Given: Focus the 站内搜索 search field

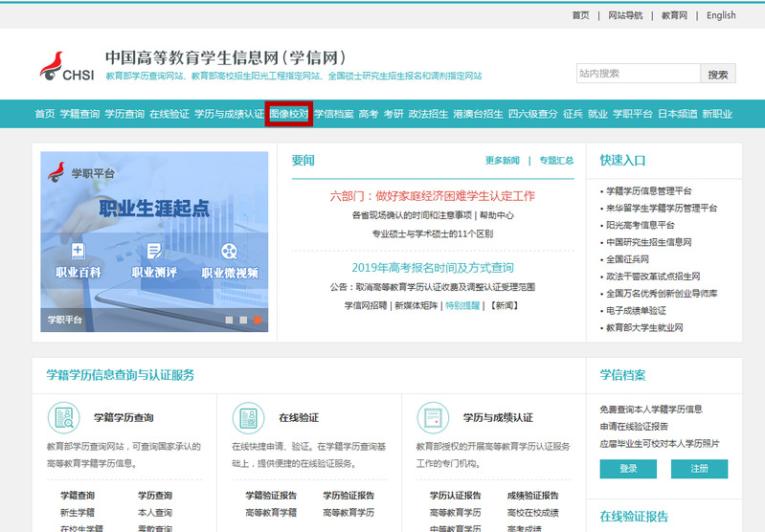Looking at the screenshot, I should [x=639, y=74].
